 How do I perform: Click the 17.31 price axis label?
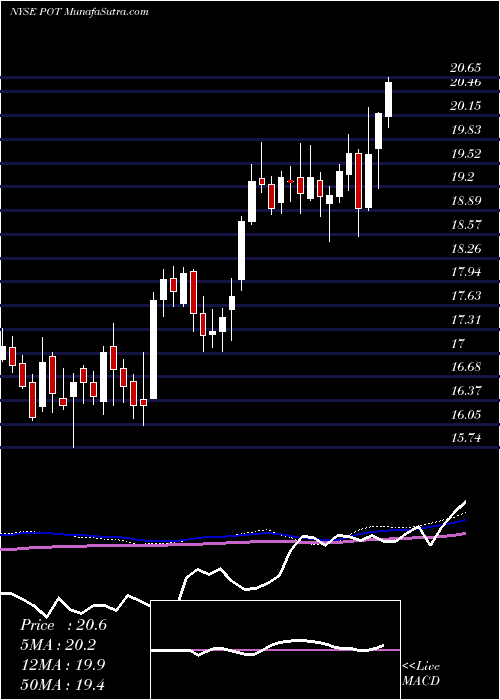point(466,320)
